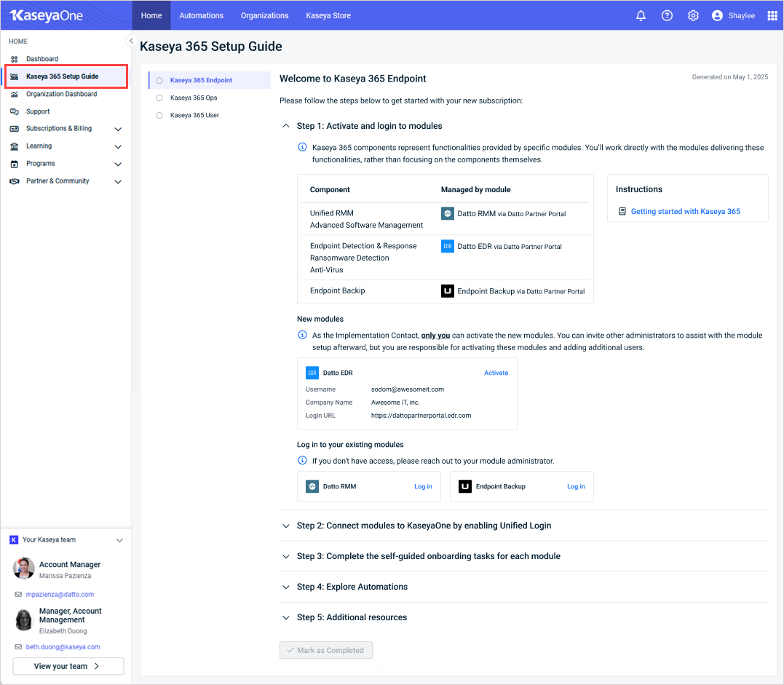Open Getting started with Kaseya 365 link
This screenshot has height=685, width=784.
coord(685,212)
